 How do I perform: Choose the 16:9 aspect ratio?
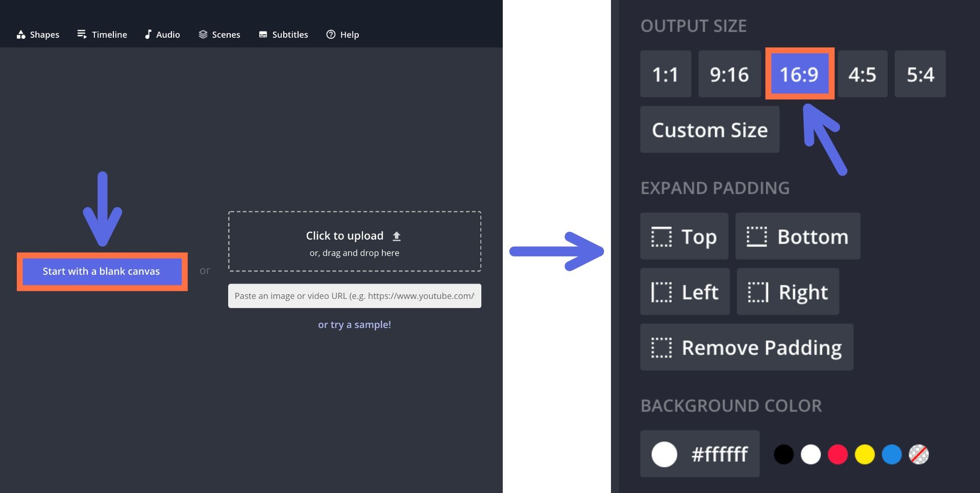pos(799,75)
